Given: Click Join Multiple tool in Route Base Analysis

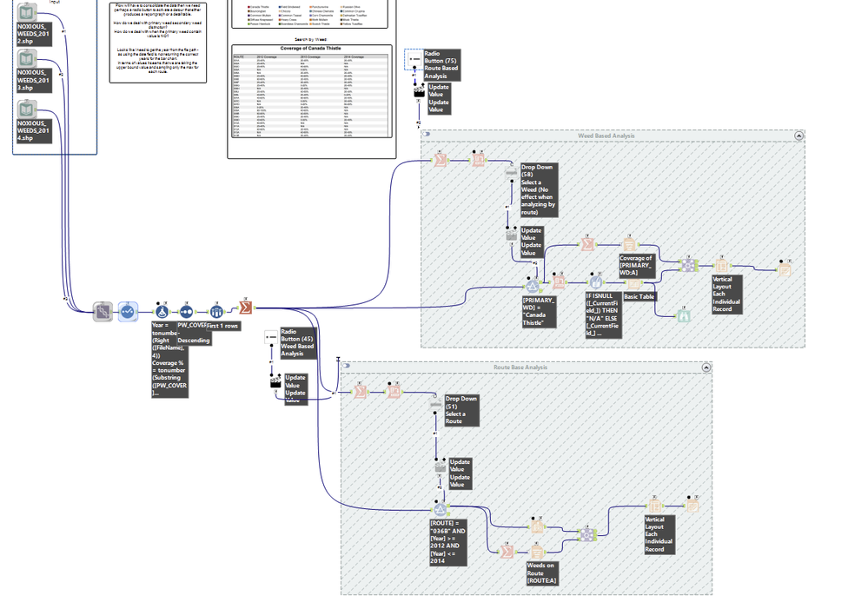Looking at the screenshot, I should tap(586, 534).
